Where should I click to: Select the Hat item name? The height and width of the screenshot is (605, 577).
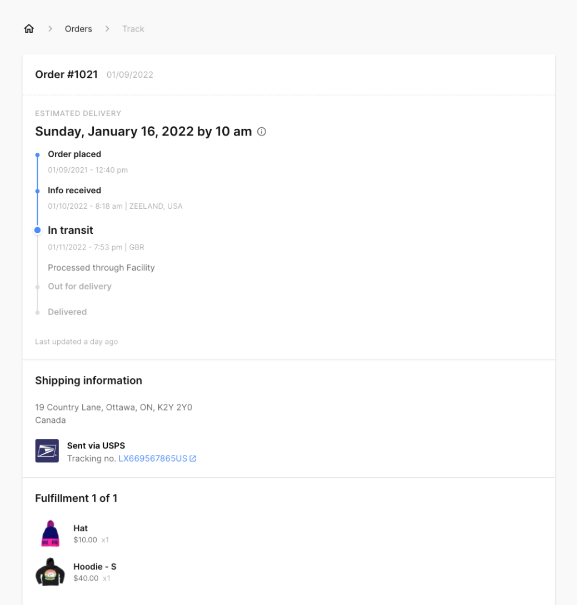tap(80, 528)
